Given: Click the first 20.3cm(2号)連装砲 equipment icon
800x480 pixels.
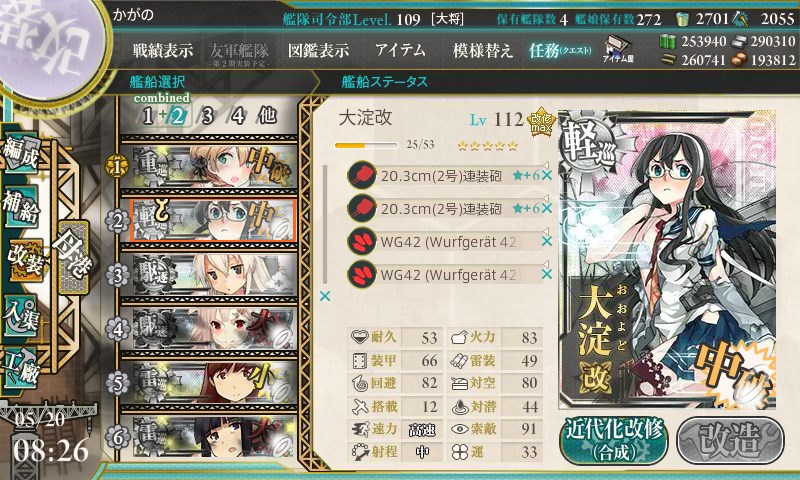Looking at the screenshot, I should click(x=362, y=175).
